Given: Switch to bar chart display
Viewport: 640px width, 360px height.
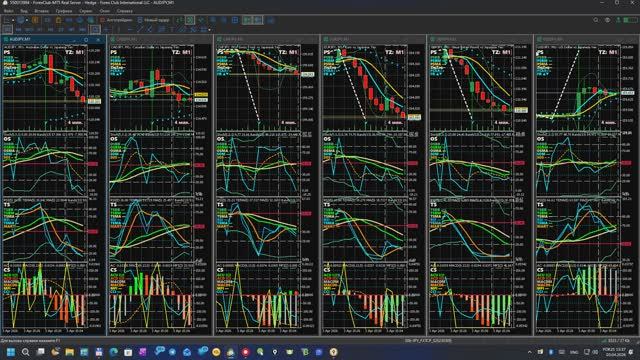Looking at the screenshot, I should pyautogui.click(x=180, y=20).
